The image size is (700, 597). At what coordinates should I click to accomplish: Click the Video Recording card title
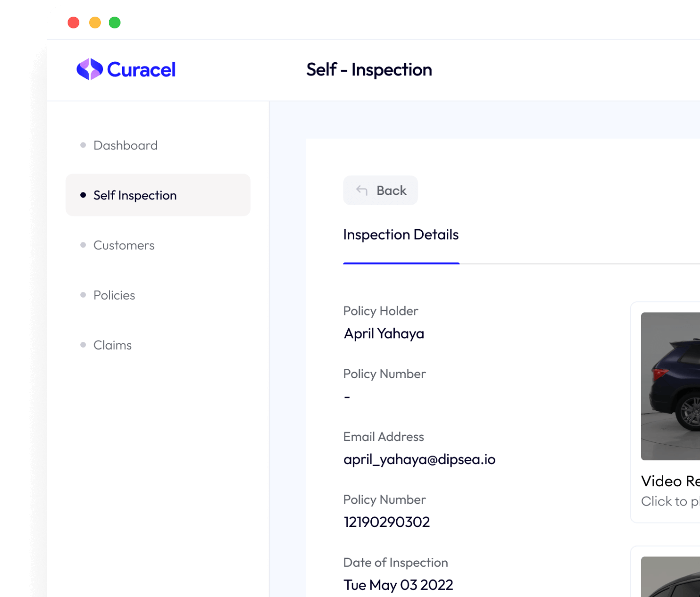670,481
